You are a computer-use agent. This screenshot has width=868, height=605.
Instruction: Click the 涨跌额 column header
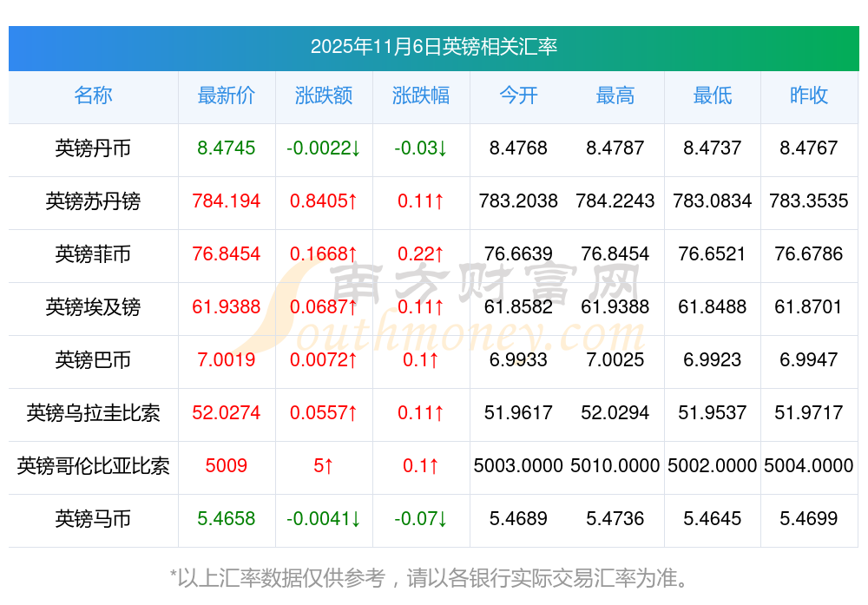click(x=324, y=95)
